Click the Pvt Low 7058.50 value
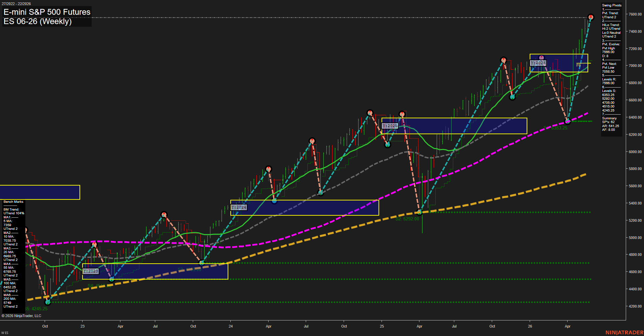The width and height of the screenshot is (644, 336). pyautogui.click(x=608, y=70)
